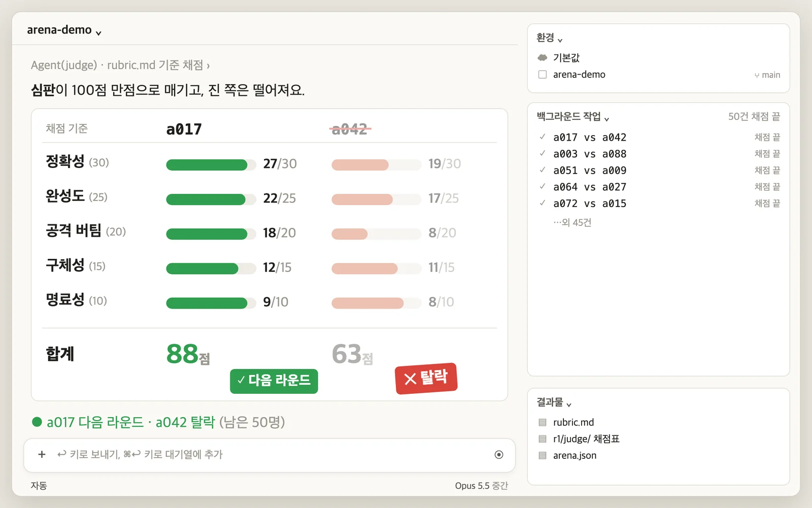Select the a017 column header

184,129
